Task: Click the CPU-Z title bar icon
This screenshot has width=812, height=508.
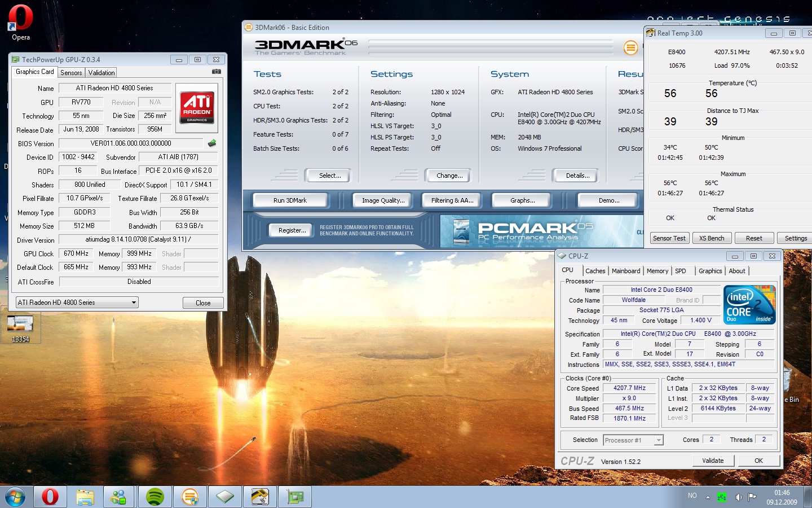Action: pos(562,256)
